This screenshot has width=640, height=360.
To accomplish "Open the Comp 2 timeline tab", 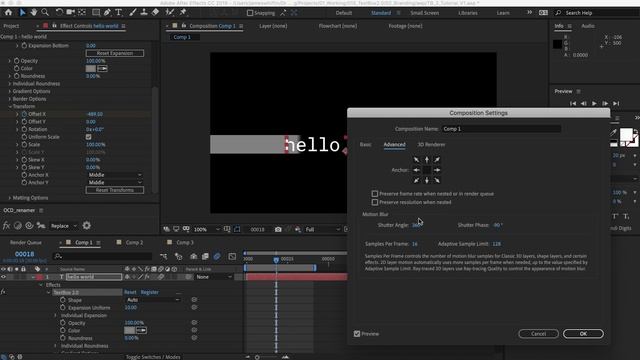I will point(134,242).
